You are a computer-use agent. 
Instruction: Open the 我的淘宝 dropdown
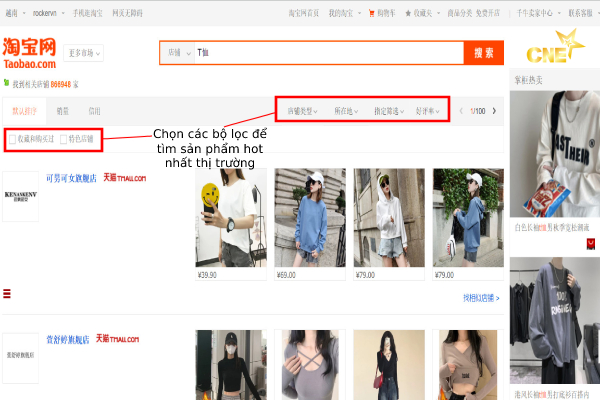click(x=345, y=13)
